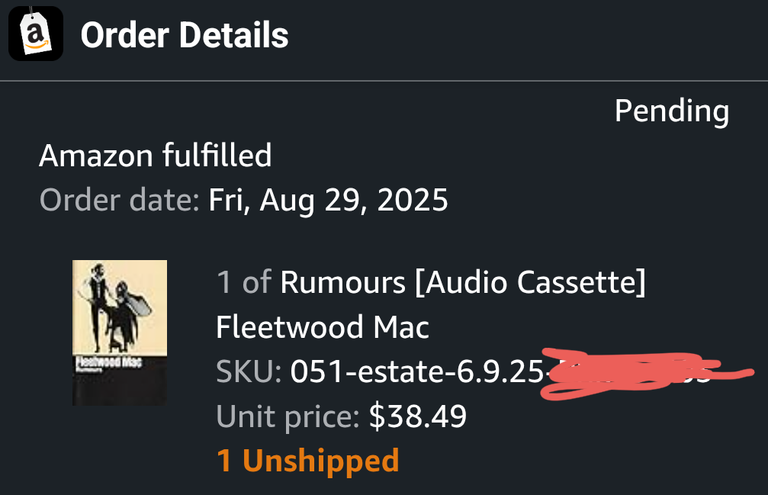Open the Rumours [Audio Cassette] product title

click(463, 283)
